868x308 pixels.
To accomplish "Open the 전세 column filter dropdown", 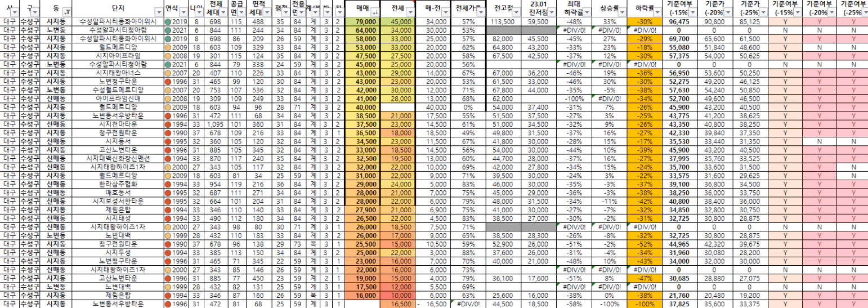I will click(409, 11).
